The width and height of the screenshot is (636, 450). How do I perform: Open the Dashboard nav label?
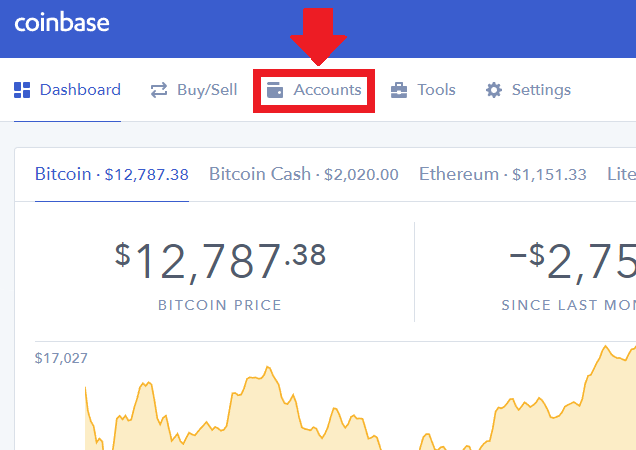coord(80,90)
